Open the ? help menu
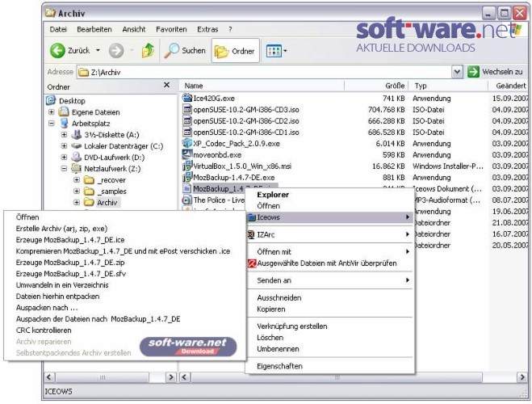Viewport: 532px width, 404px height. [230, 30]
